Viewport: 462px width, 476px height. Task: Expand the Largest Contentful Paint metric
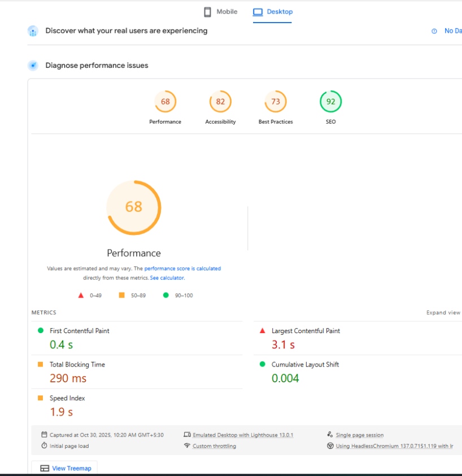click(306, 331)
